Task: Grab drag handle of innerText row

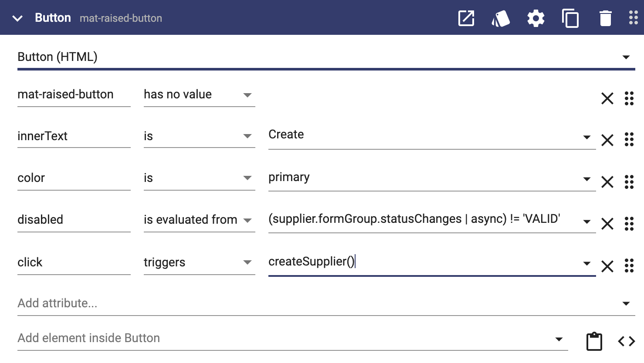Action: (x=629, y=139)
